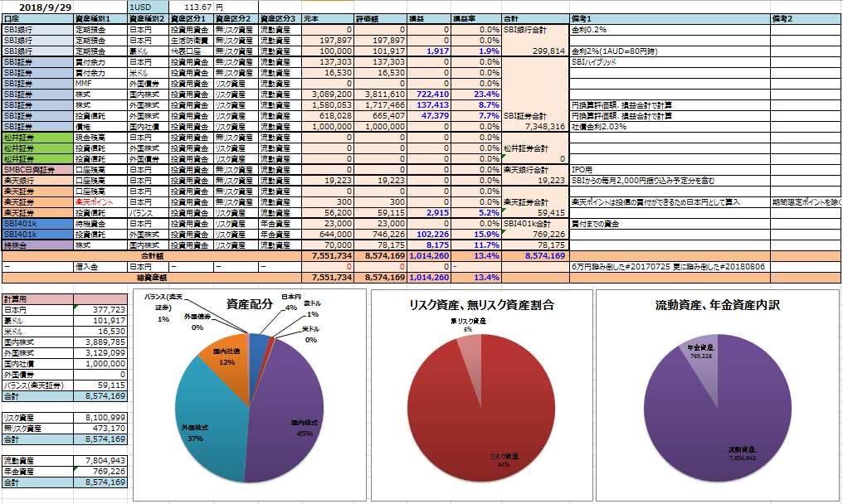Select the IPO用 note cell
This screenshot has width=843, height=504.
click(670, 170)
